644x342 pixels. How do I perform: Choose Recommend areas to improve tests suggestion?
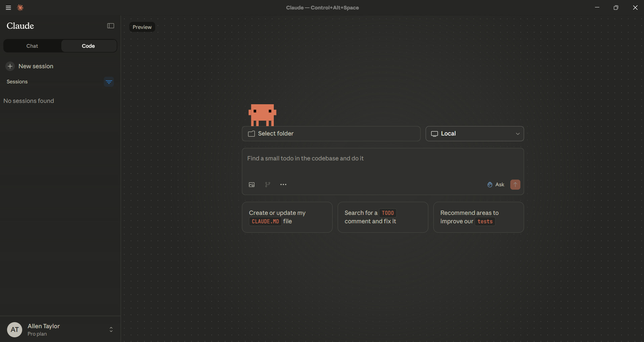tap(478, 217)
